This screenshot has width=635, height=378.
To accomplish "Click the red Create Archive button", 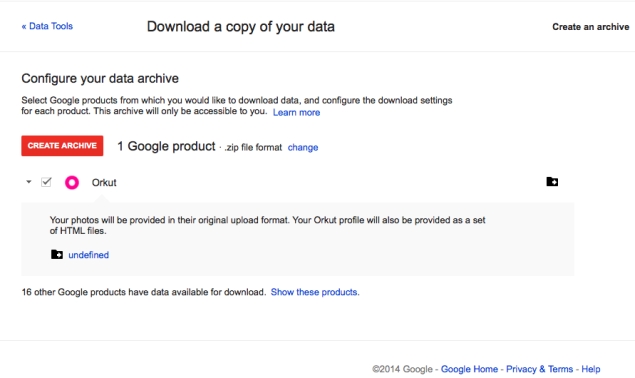I will coord(62,146).
